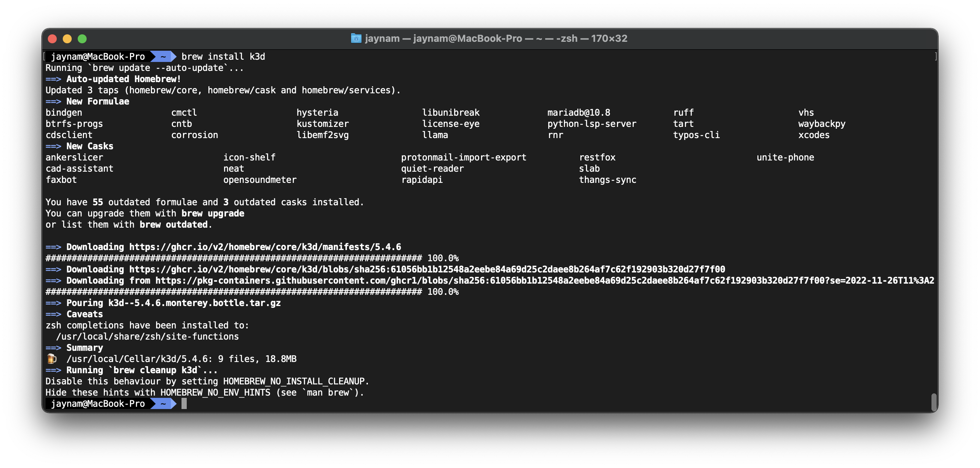Select formula name 'cmctl'
This screenshot has width=980, height=468.
(x=184, y=113)
